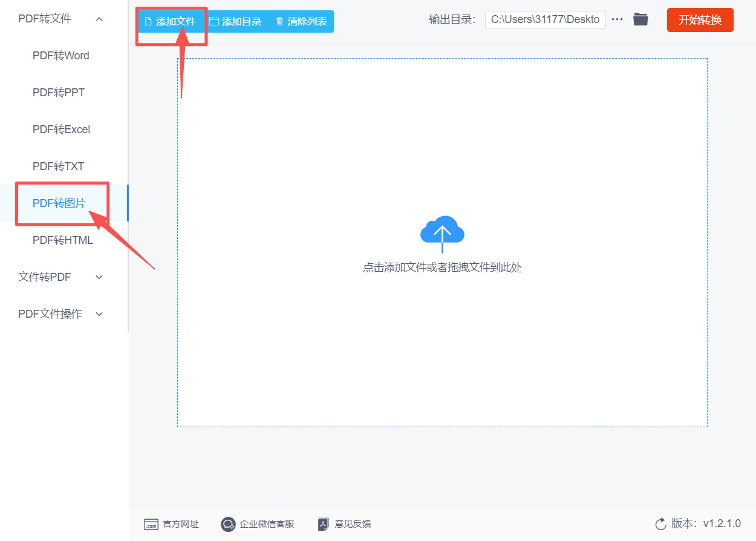
Task: Open the PDF文件操作 category label
Action: click(x=50, y=314)
